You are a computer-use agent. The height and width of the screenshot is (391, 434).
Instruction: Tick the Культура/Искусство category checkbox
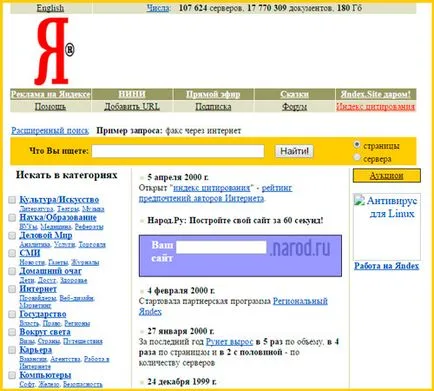[x=12, y=200]
